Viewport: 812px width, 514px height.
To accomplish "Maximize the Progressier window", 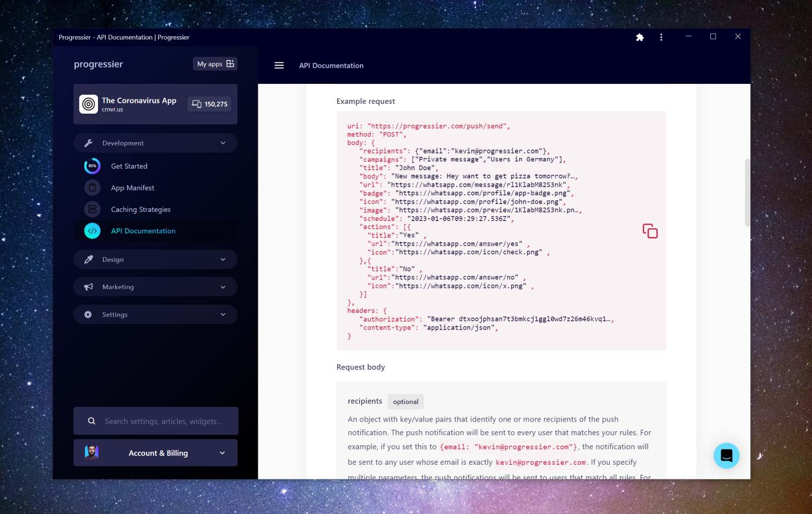I will 713,36.
